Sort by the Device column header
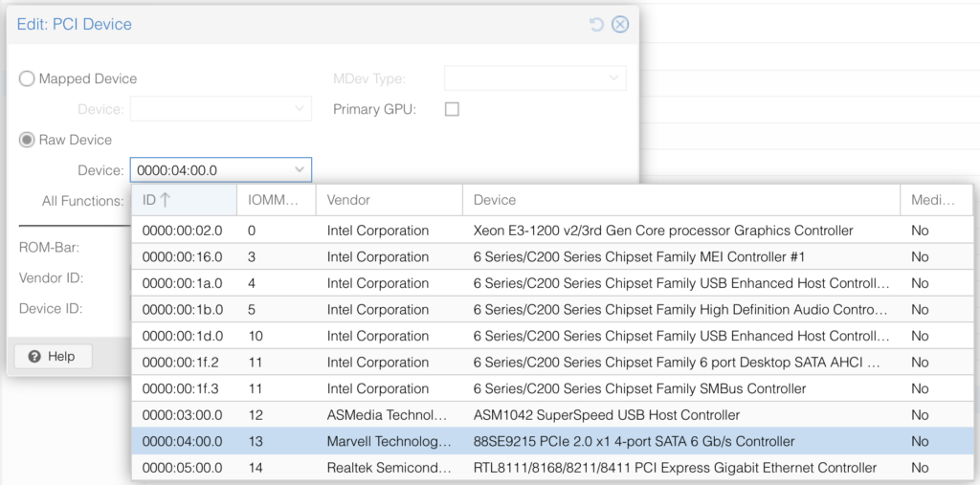This screenshot has height=485, width=980. click(x=681, y=200)
